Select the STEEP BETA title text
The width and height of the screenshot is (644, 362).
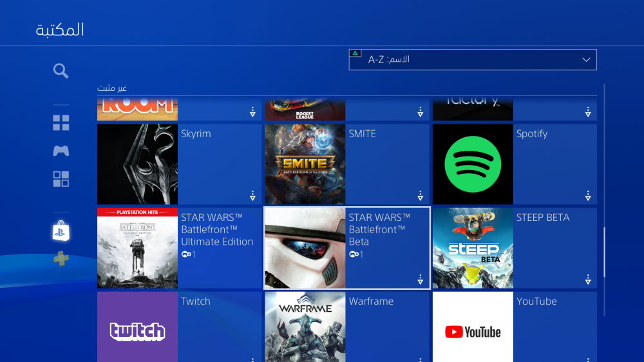coord(543,217)
